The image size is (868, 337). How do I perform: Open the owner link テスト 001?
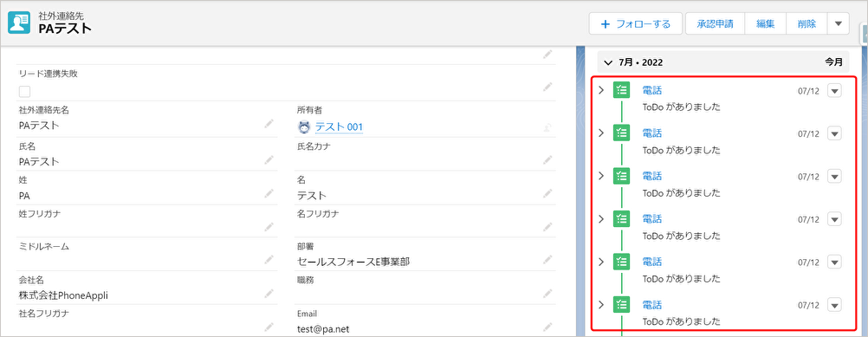click(x=339, y=127)
